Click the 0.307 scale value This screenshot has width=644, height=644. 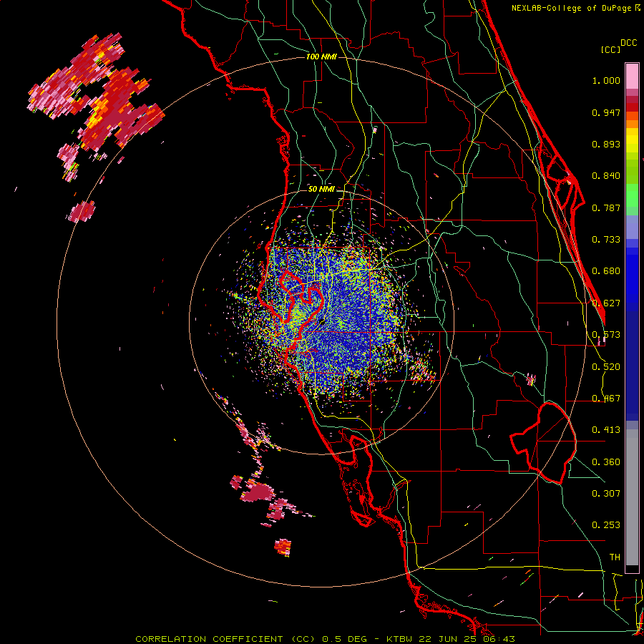pos(606,493)
